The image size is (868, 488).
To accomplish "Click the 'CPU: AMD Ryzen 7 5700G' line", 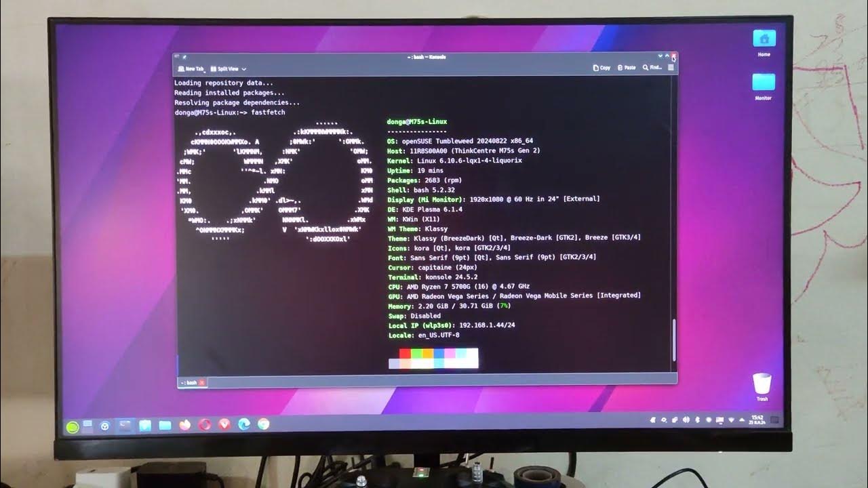I will pyautogui.click(x=458, y=287).
